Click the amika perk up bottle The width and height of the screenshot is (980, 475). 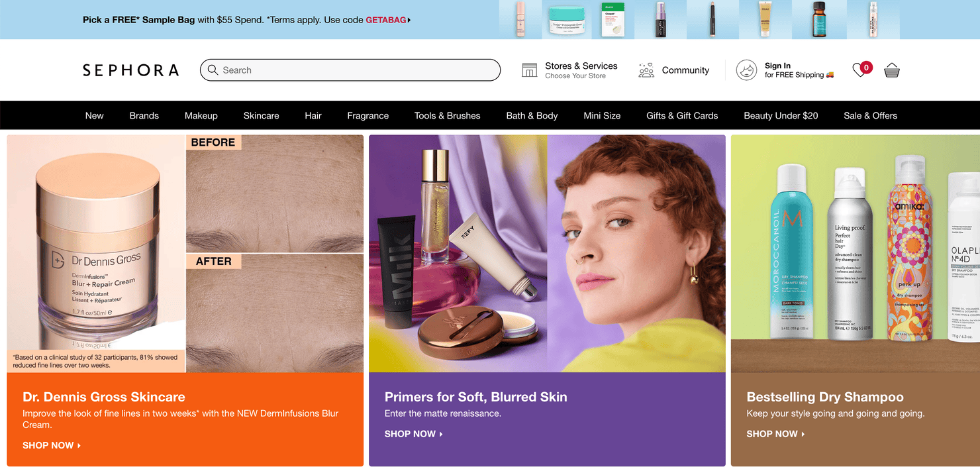(909, 248)
